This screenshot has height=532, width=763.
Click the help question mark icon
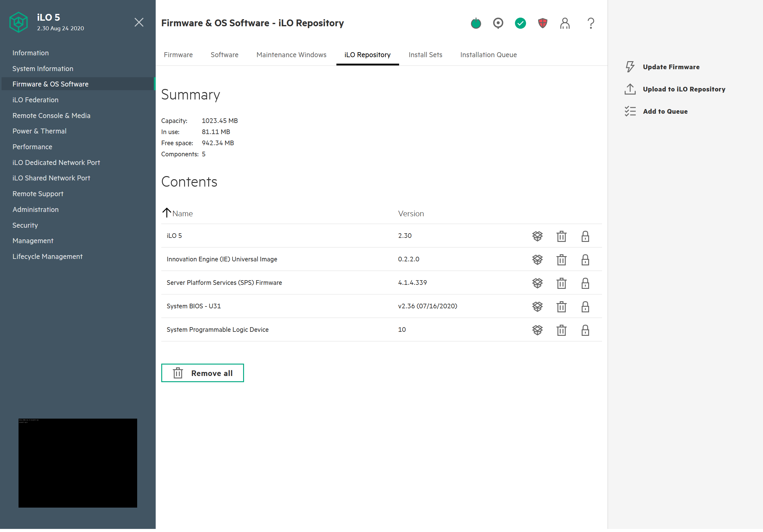pyautogui.click(x=591, y=23)
